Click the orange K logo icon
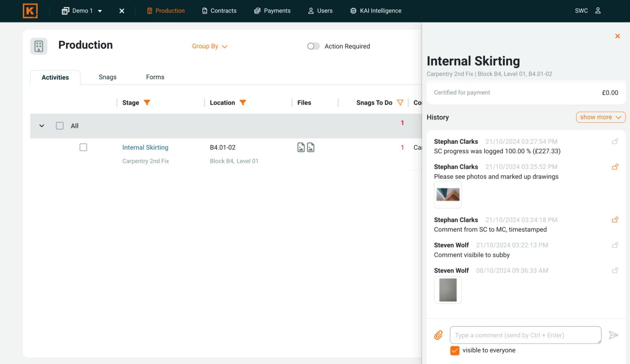This screenshot has height=364, width=630. (30, 11)
